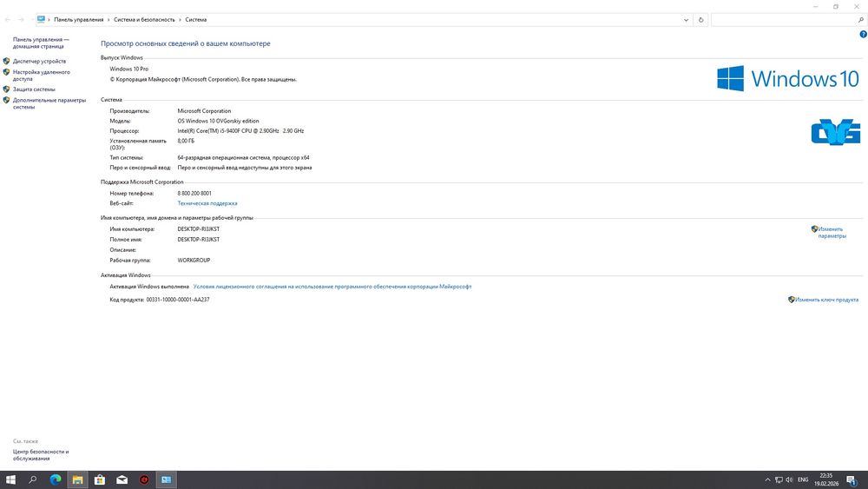Click the search box in Control Panel
Viewport: 868px width, 489px height.
[x=783, y=20]
